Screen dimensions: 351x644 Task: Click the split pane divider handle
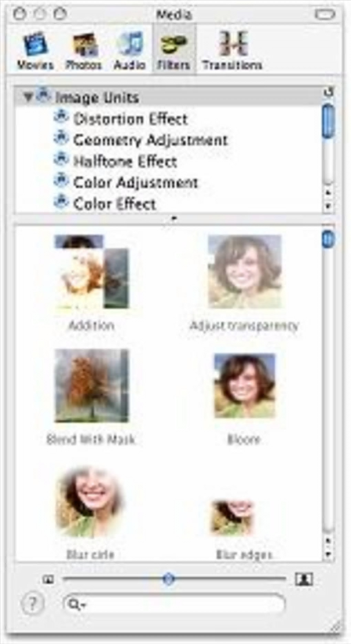174,218
